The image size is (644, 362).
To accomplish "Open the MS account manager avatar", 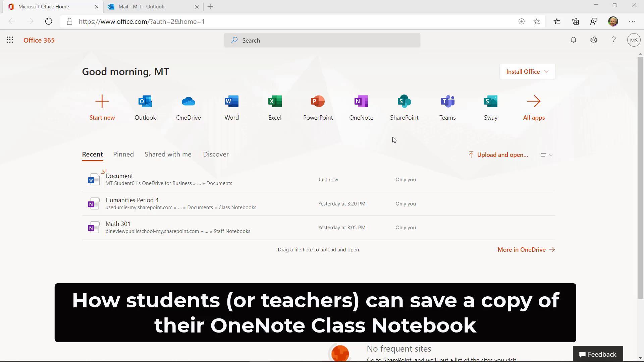I will (634, 40).
